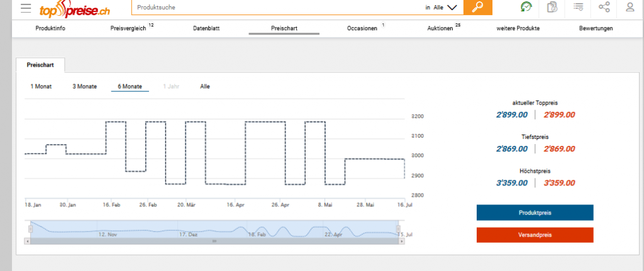Viewport: 644px width, 271px height.
Task: Open the Datenblatt tab
Action: pos(206,28)
